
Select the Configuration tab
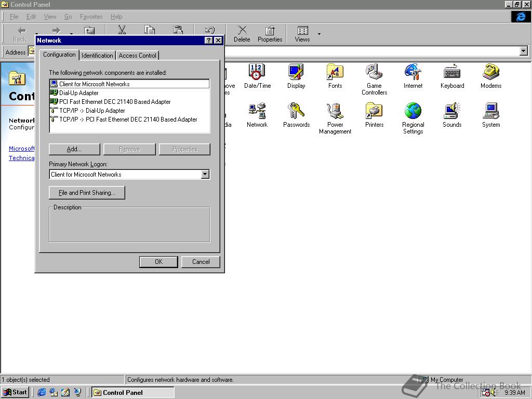pos(59,55)
